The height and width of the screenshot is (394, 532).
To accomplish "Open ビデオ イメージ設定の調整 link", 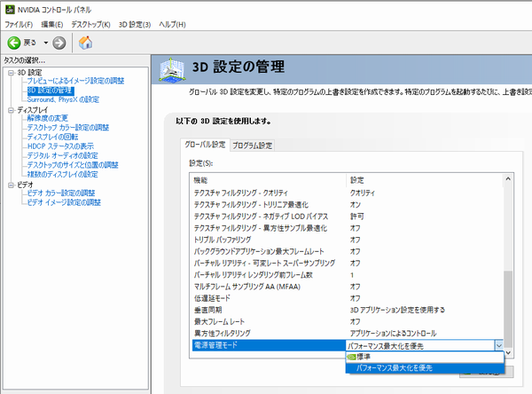I will [64, 202].
